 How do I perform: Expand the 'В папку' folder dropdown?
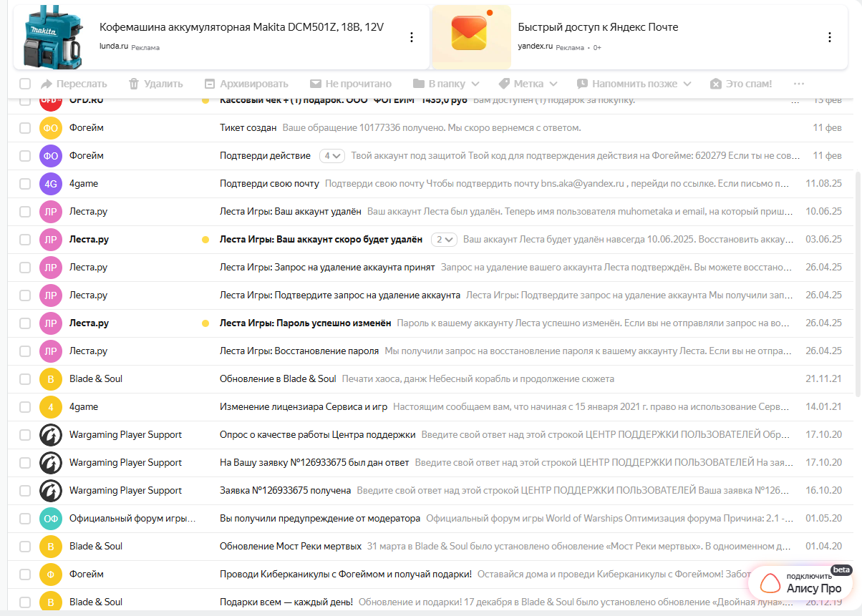point(475,84)
